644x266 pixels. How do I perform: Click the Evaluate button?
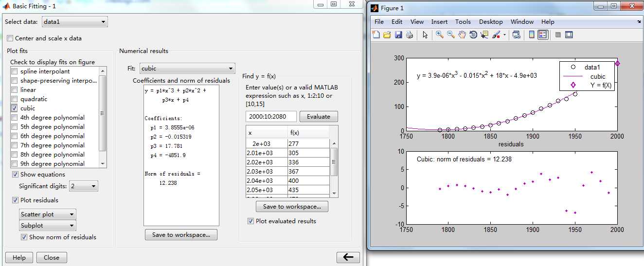click(x=319, y=117)
